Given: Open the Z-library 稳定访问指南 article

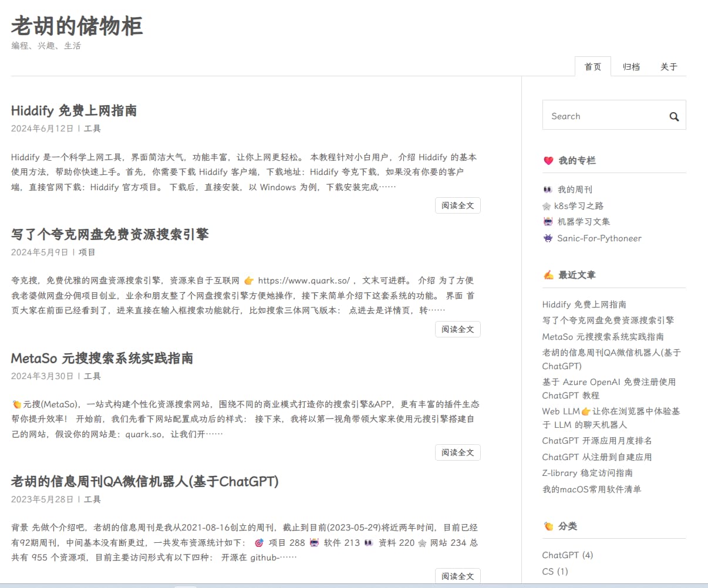Looking at the screenshot, I should click(589, 472).
